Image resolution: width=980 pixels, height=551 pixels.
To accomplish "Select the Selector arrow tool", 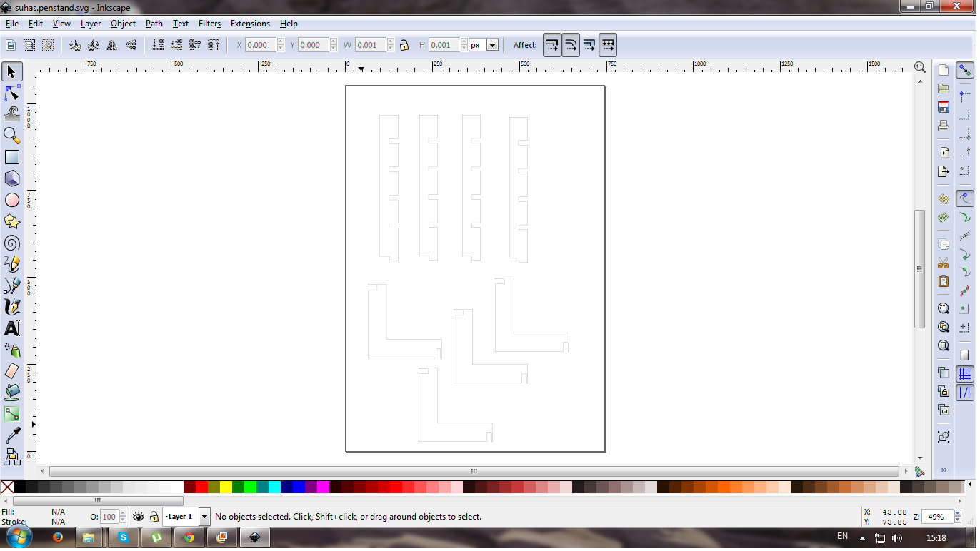I will [12, 71].
